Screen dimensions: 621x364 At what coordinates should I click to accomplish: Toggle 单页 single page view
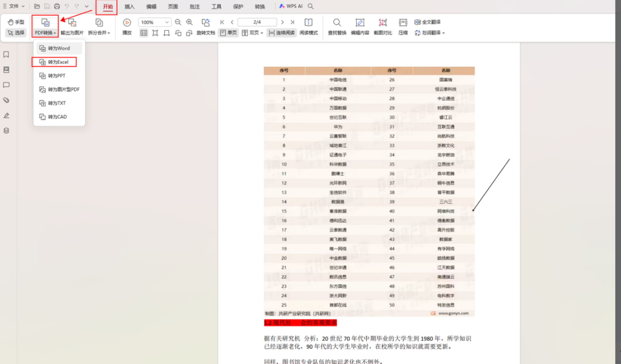click(228, 33)
